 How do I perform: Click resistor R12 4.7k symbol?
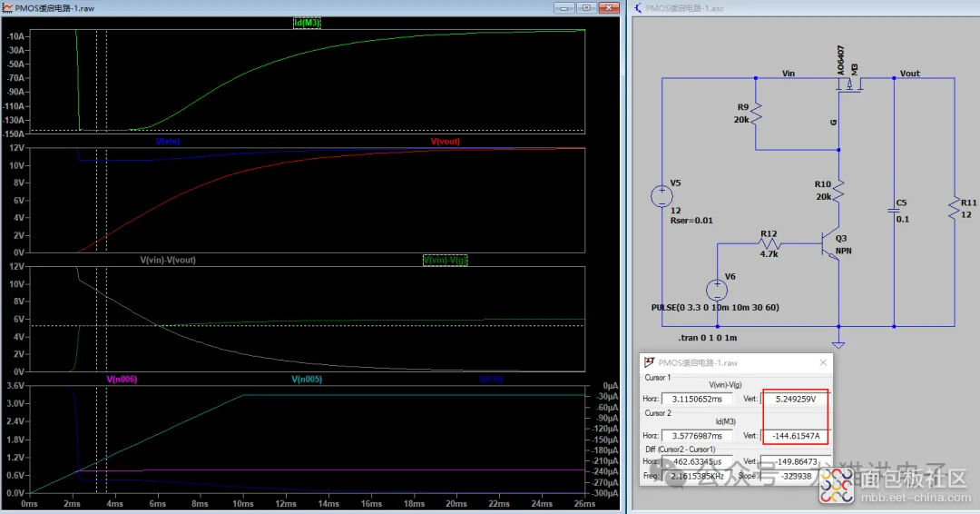tap(769, 244)
